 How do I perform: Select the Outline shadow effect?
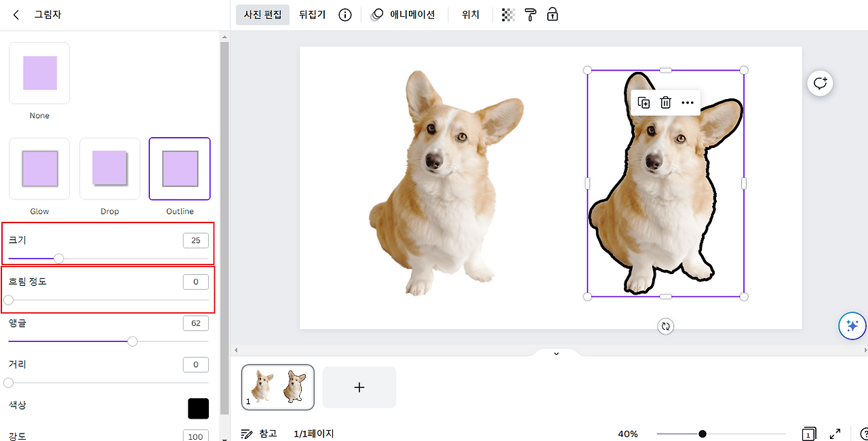(180, 169)
